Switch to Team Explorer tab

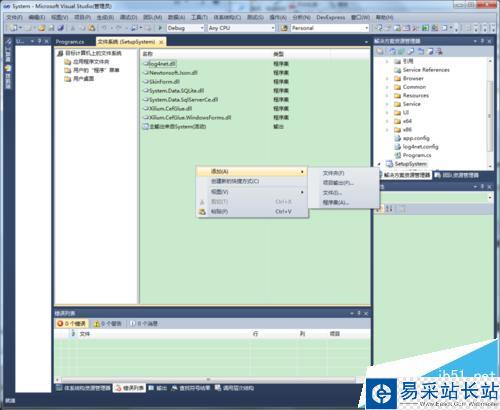point(457,175)
